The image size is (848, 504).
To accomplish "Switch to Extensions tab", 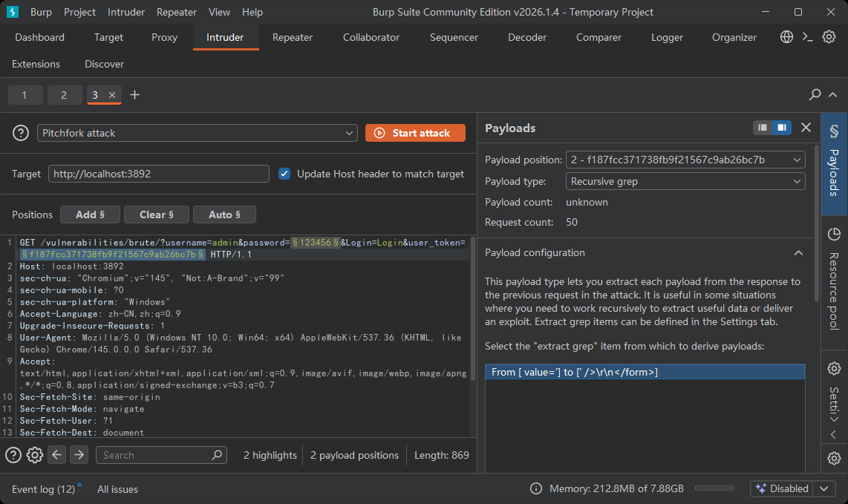I will pos(36,64).
